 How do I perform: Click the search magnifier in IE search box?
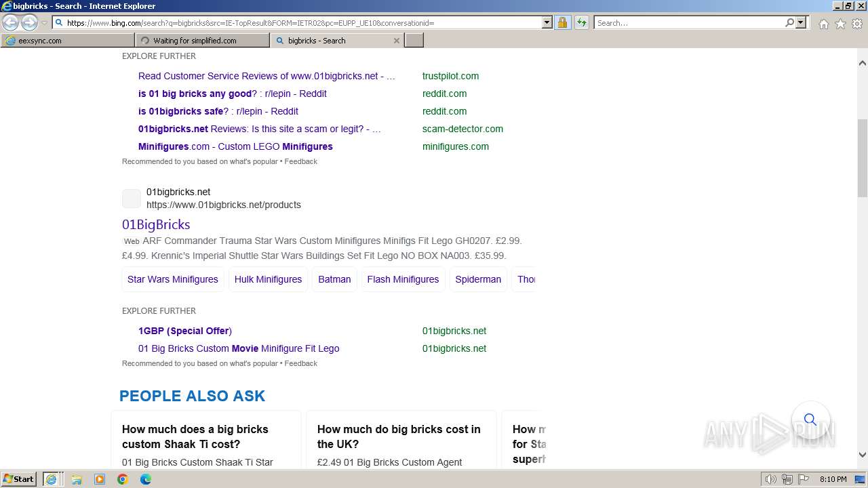tap(789, 22)
